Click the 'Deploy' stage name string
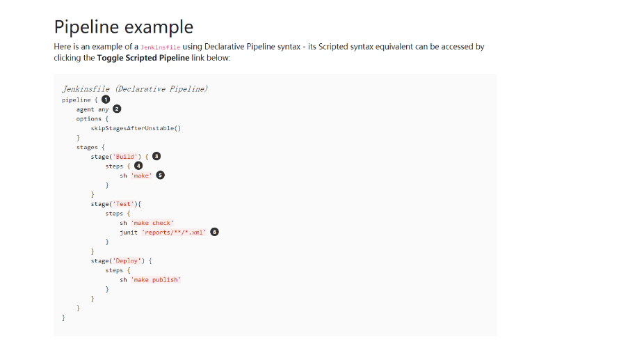Image resolution: width=644 pixels, height=344 pixels. point(129,260)
